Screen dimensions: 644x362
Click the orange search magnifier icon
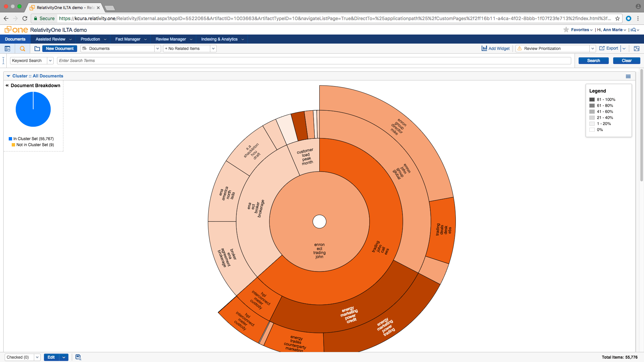[22, 49]
